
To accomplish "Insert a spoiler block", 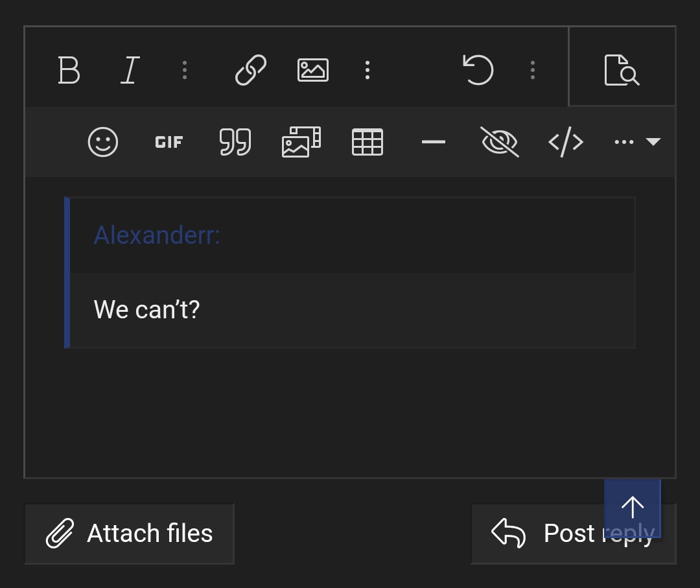I will 500,142.
